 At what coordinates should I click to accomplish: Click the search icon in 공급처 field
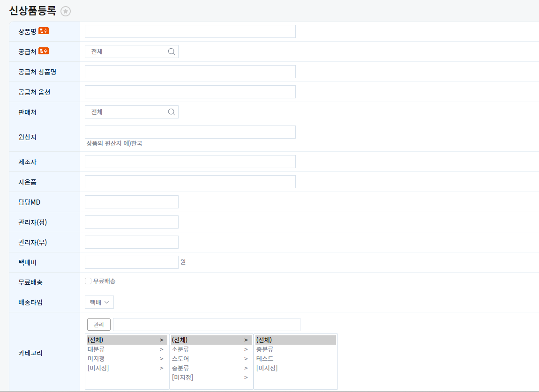pos(172,52)
